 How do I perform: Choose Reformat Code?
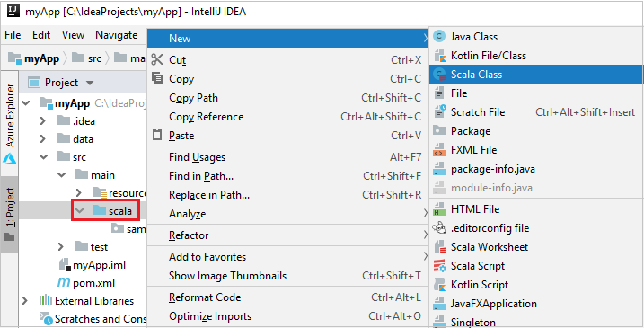click(x=287, y=297)
